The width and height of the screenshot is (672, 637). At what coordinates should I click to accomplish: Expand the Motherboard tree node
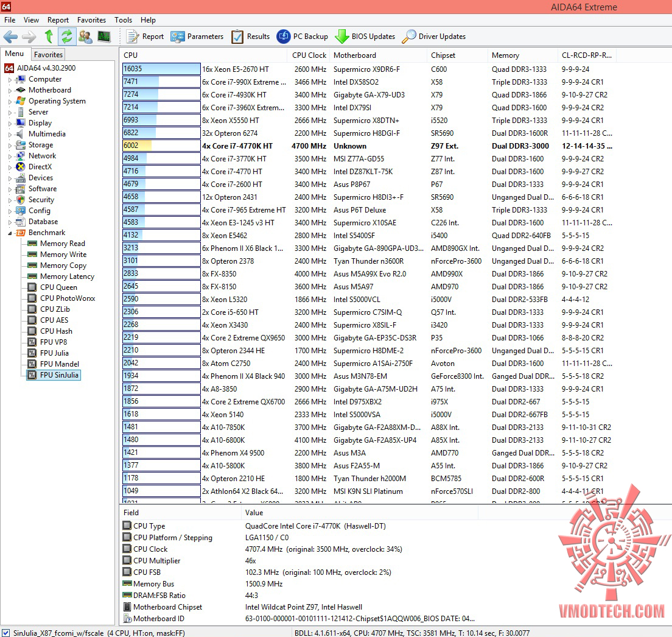point(10,91)
